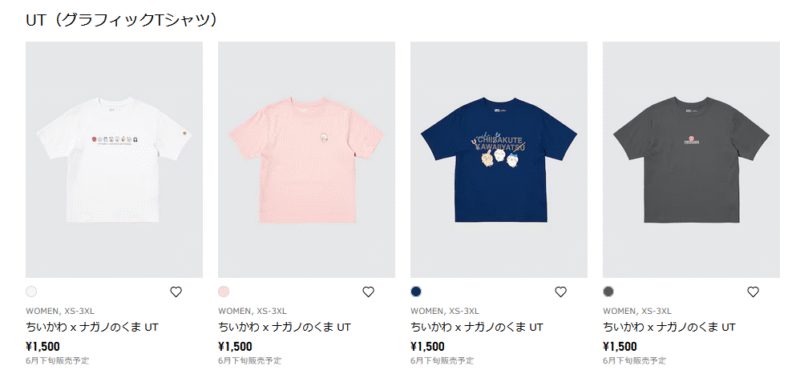Click the navy shirt's product title link
The height and width of the screenshot is (386, 800).
pyautogui.click(x=477, y=327)
